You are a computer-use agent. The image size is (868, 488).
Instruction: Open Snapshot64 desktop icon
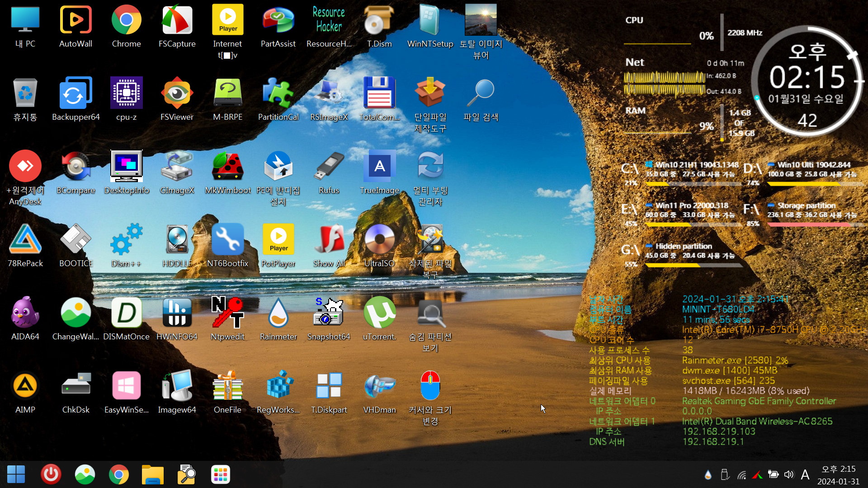point(329,319)
